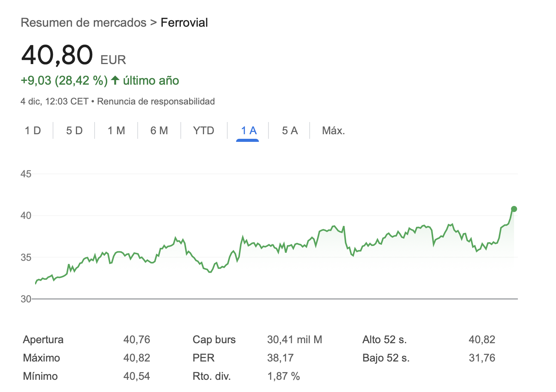Click the Rto. div. label
Viewport: 556px width, 392px height.
212,376
